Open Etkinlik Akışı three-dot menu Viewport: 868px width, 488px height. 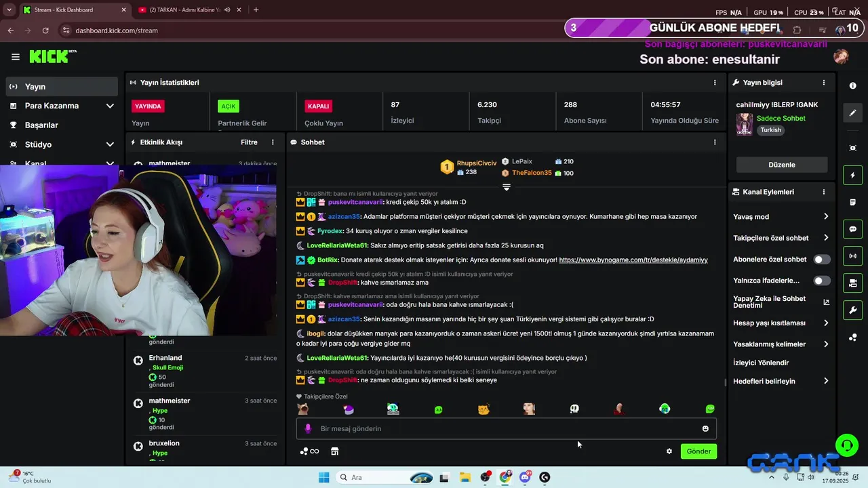[x=273, y=142]
